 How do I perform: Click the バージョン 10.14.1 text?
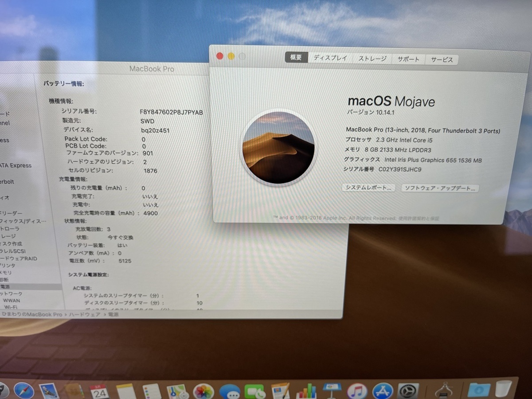tap(371, 113)
